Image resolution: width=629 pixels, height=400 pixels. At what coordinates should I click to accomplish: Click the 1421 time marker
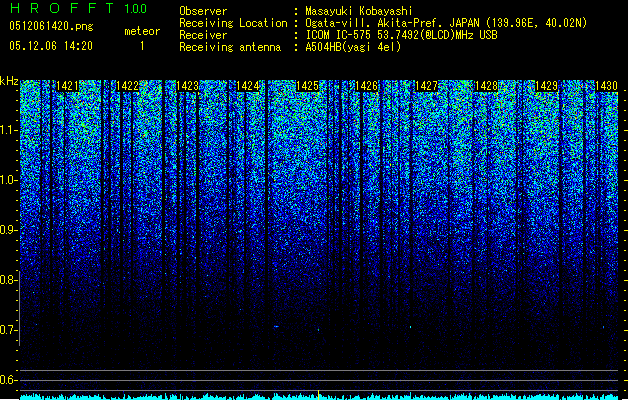67,86
